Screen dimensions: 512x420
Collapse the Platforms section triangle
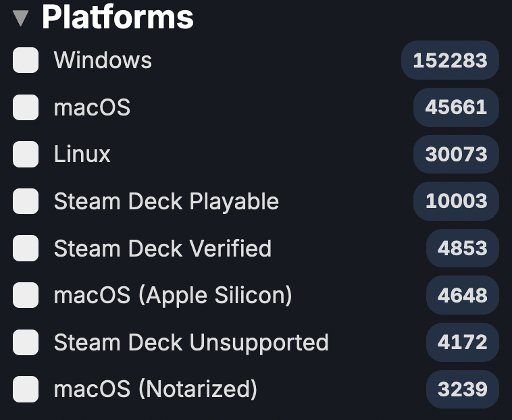pyautogui.click(x=20, y=18)
